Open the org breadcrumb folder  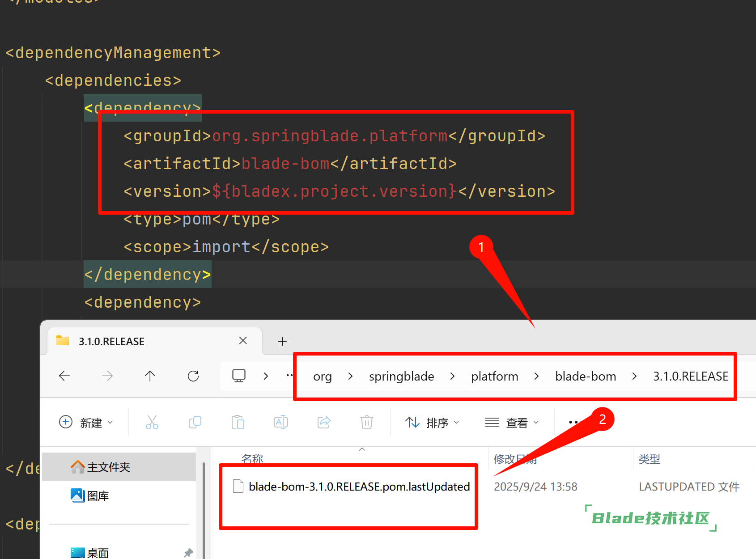[322, 377]
